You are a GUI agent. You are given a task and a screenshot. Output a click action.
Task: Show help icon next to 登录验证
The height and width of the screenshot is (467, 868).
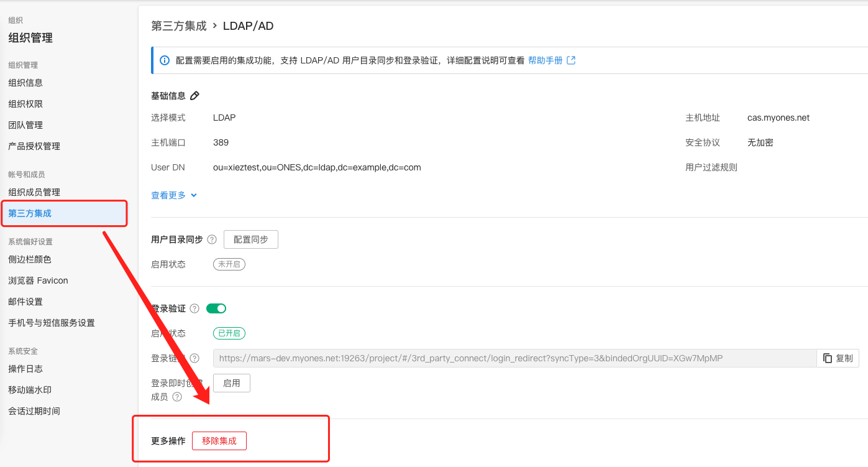(x=194, y=308)
